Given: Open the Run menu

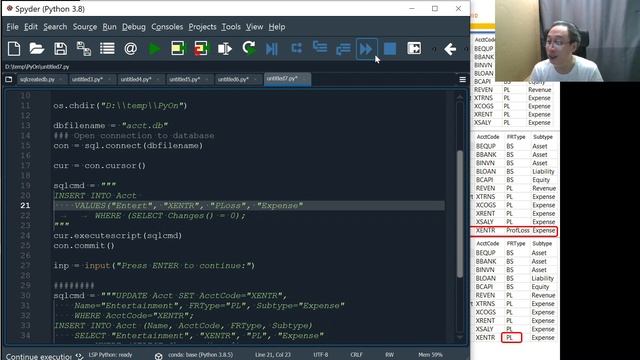Looking at the screenshot, I should (109, 27).
